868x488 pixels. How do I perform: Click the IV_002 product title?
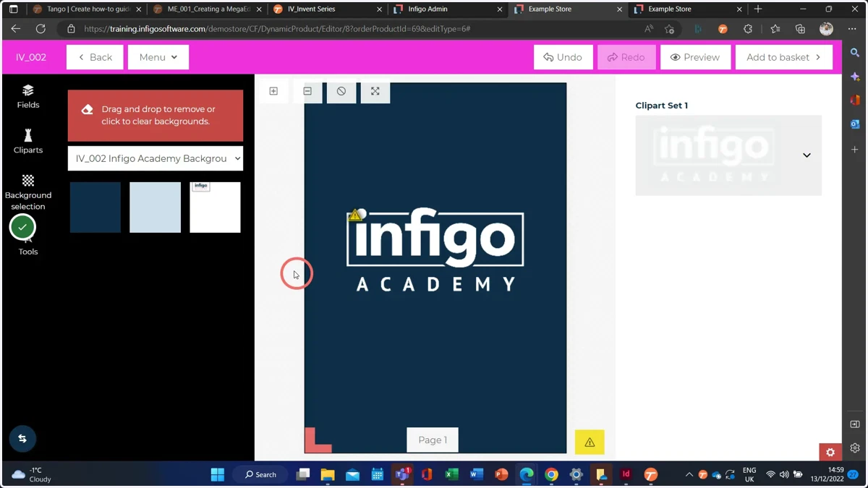click(31, 57)
